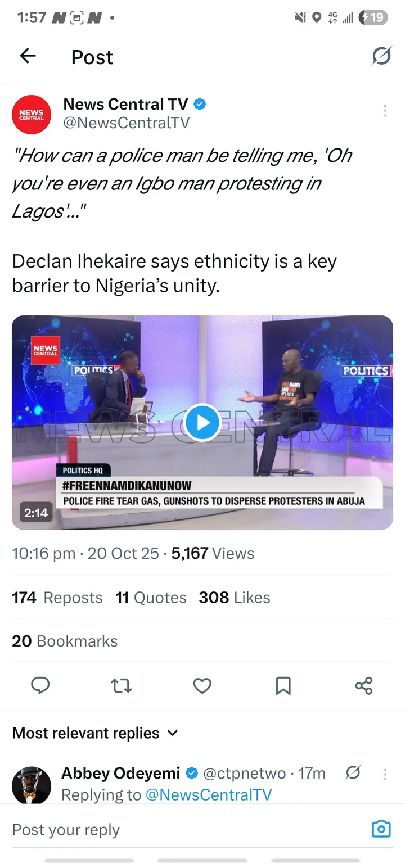
Task: Open the @NewsCentralTV handle link in the reply
Action: [208, 794]
